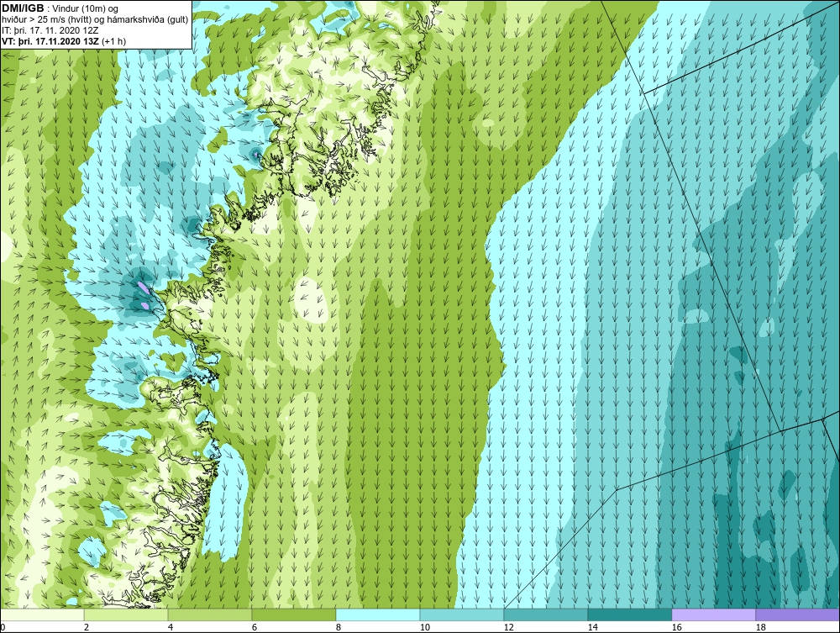Click the 'IT: þri. 17. 11. 2020 12Z' line
Viewport: 840px width, 633px height.
click(52, 30)
